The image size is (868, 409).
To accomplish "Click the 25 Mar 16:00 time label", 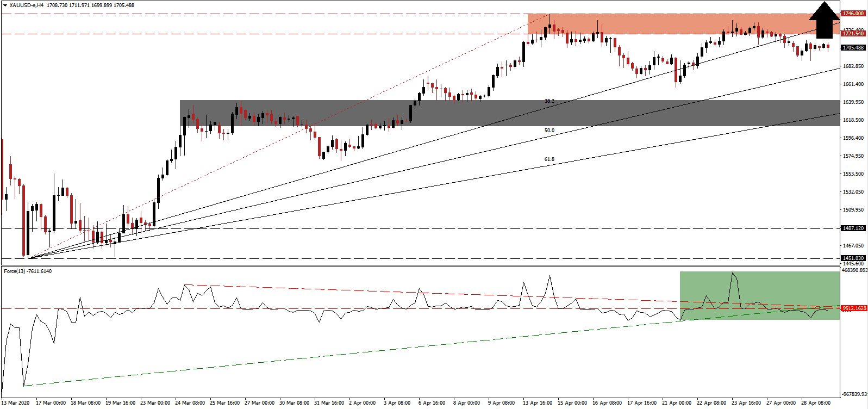I will [x=225, y=403].
